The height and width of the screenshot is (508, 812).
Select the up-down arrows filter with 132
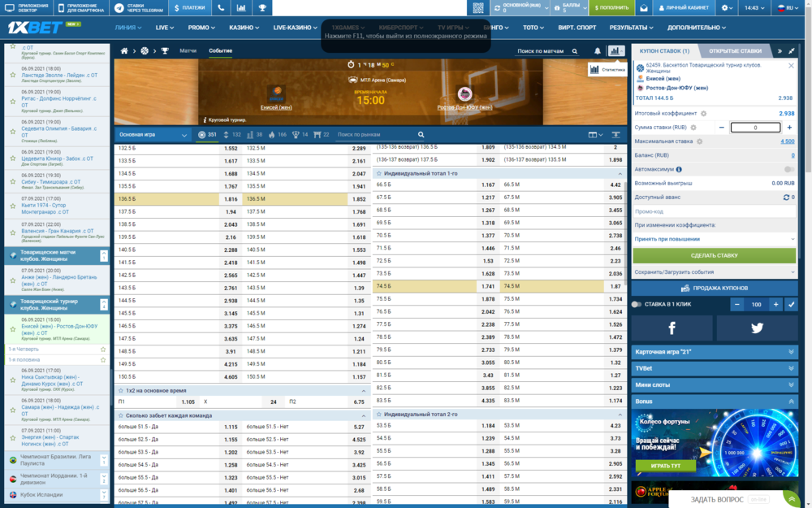pos(226,135)
